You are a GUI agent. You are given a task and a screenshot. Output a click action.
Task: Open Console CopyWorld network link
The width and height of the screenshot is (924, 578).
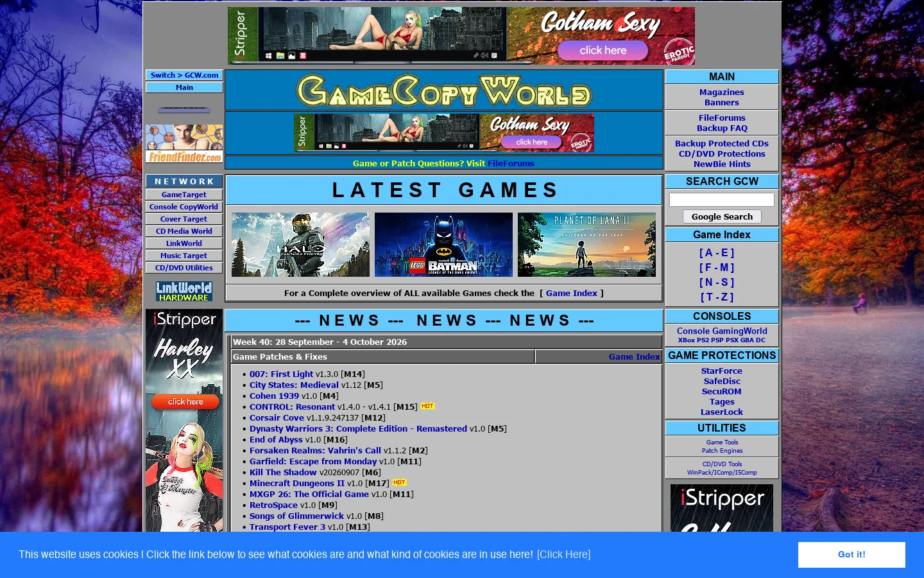(184, 207)
